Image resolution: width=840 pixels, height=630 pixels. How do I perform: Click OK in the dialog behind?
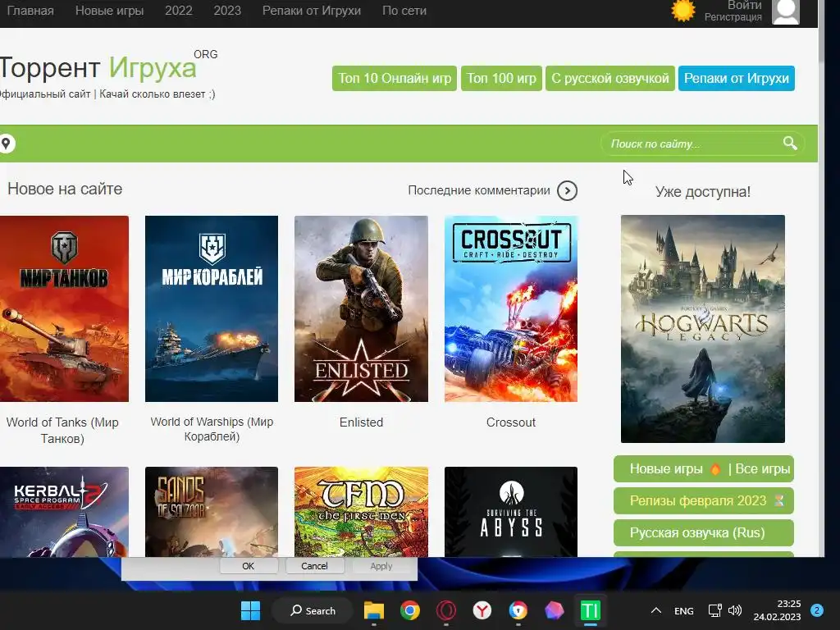click(248, 566)
